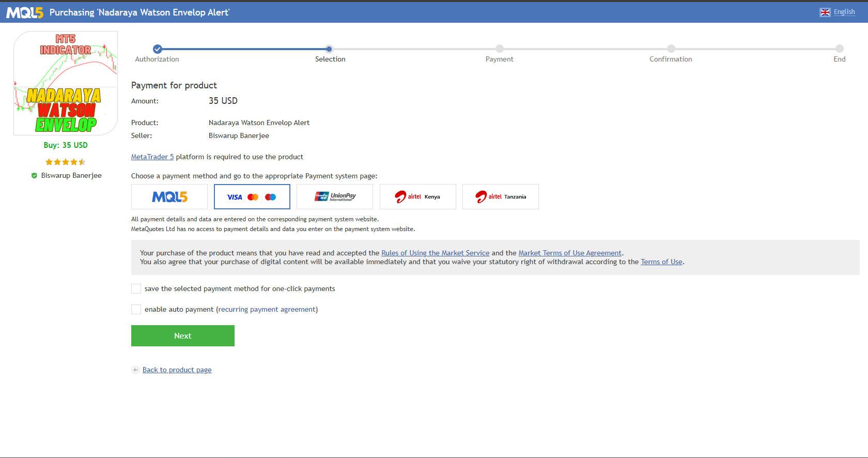The width and height of the screenshot is (868, 458).
Task: Click the UK flag language icon
Action: (x=825, y=12)
